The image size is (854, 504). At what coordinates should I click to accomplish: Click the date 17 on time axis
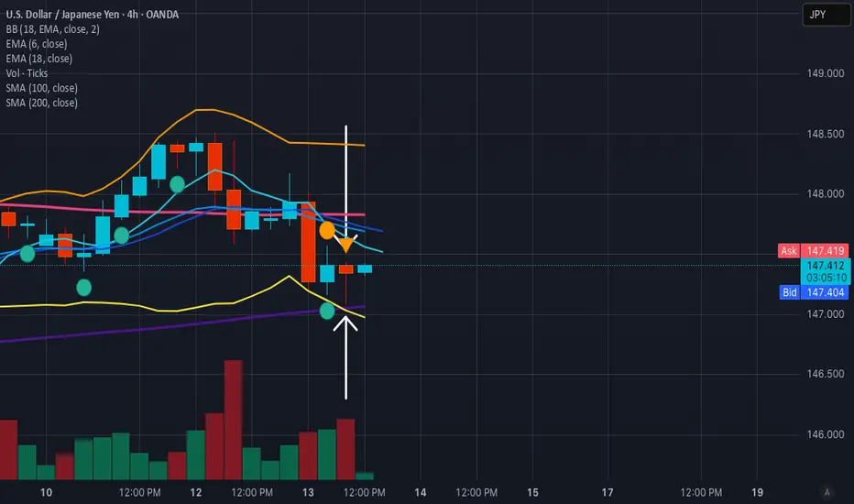tap(608, 493)
